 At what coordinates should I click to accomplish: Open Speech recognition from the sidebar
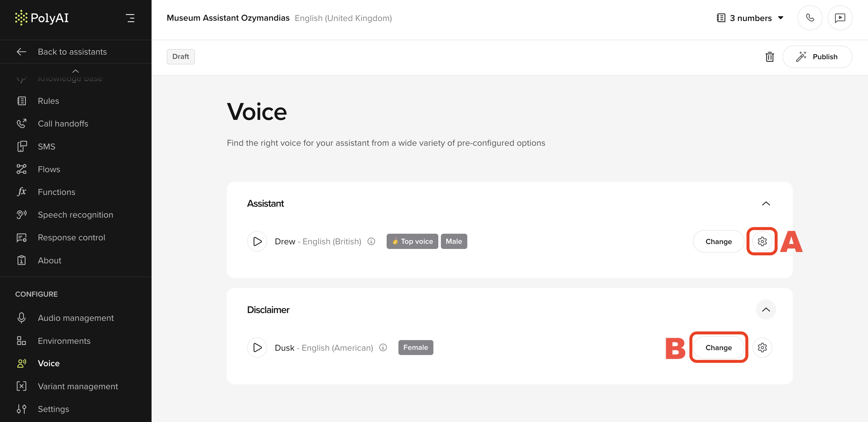[x=75, y=214]
